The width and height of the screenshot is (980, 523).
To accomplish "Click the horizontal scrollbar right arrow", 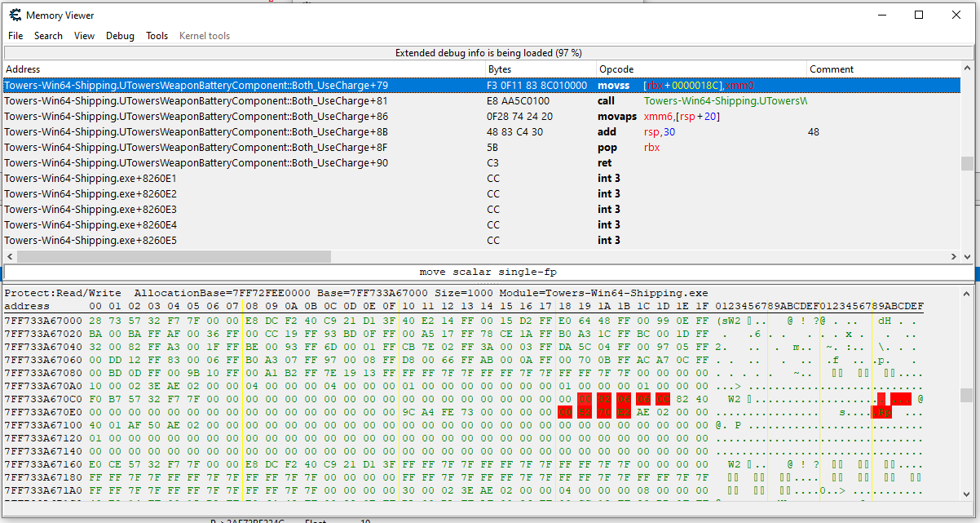I will click(955, 256).
